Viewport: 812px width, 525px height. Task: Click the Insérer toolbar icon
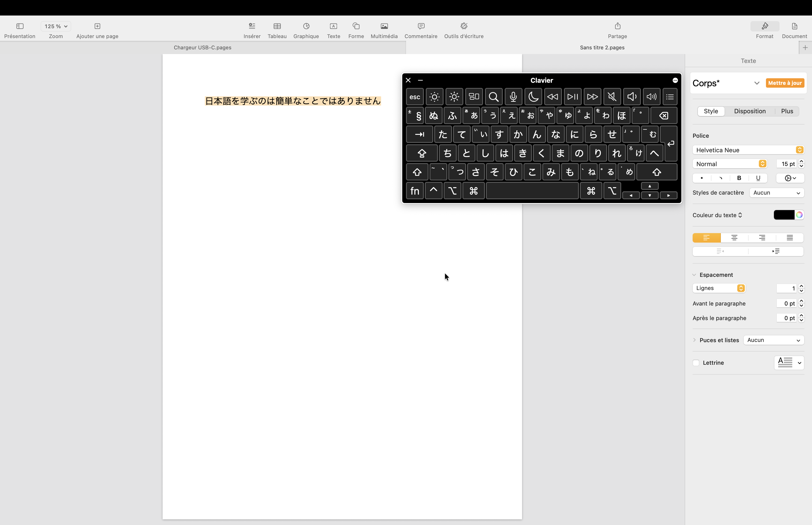click(x=252, y=26)
